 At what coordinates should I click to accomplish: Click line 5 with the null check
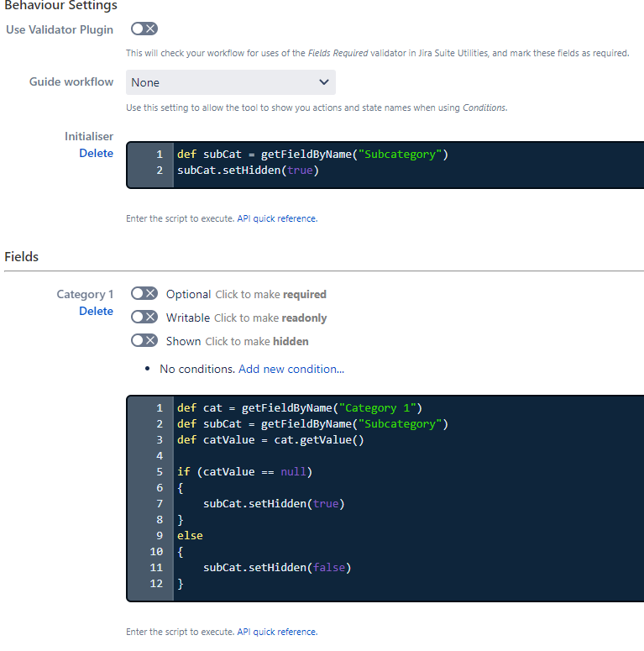click(244, 472)
